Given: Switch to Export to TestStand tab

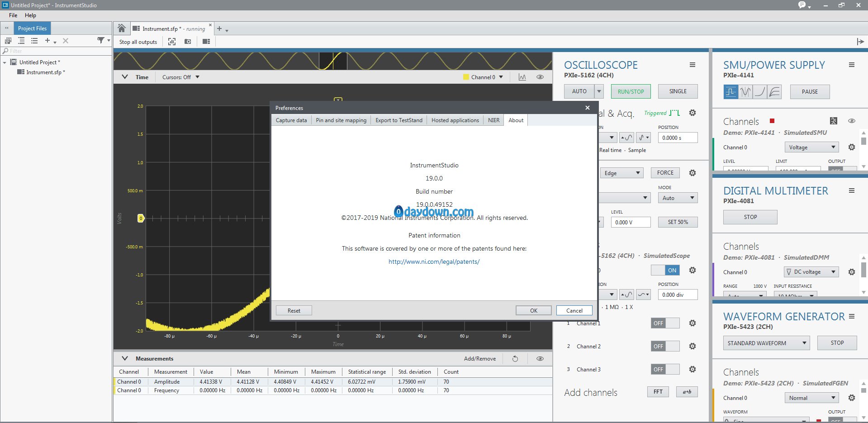Looking at the screenshot, I should click(399, 120).
